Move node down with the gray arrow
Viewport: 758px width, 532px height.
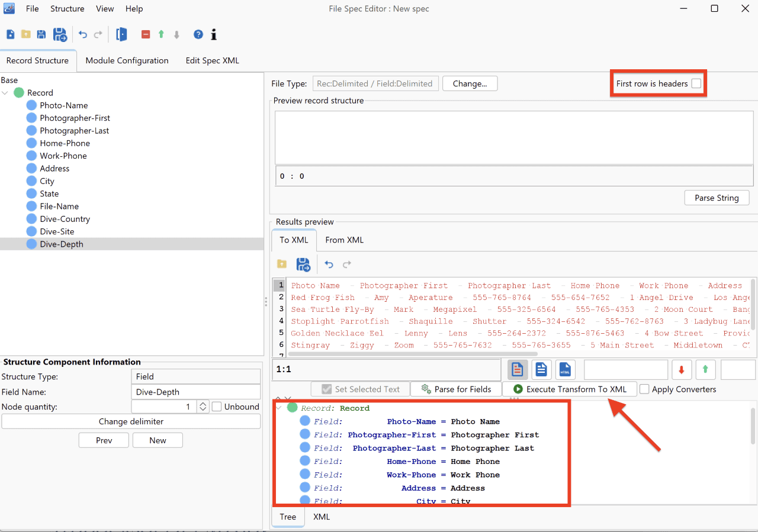point(176,34)
